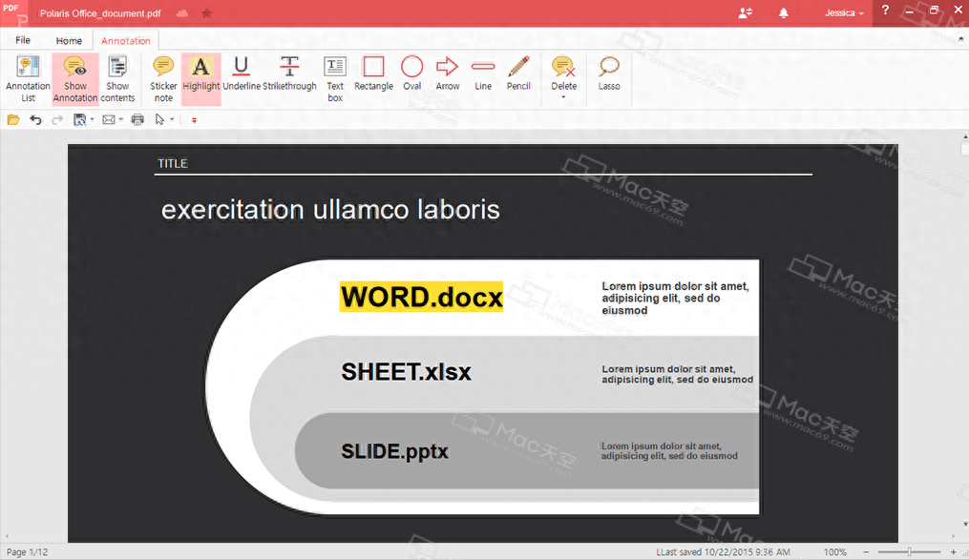
Task: Click the Text box button
Action: [335, 77]
